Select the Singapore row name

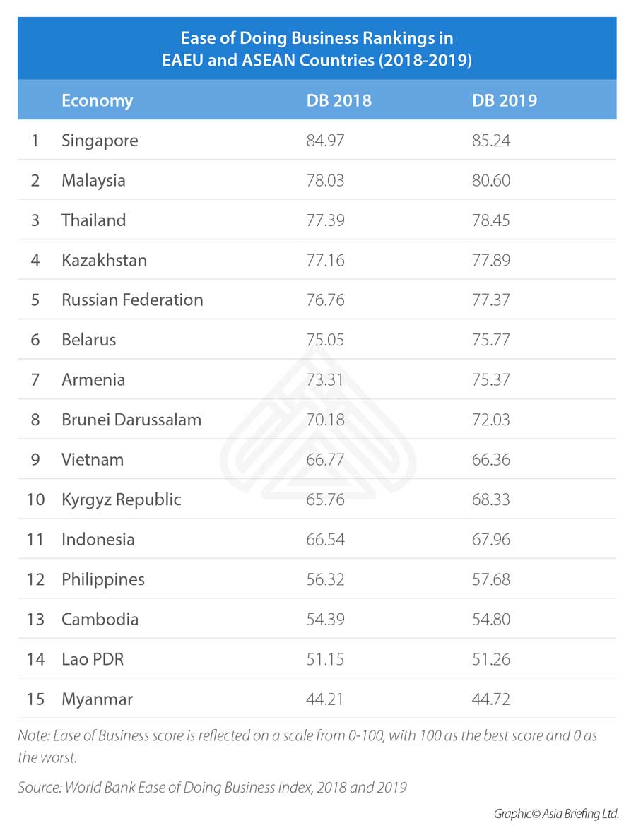100,141
